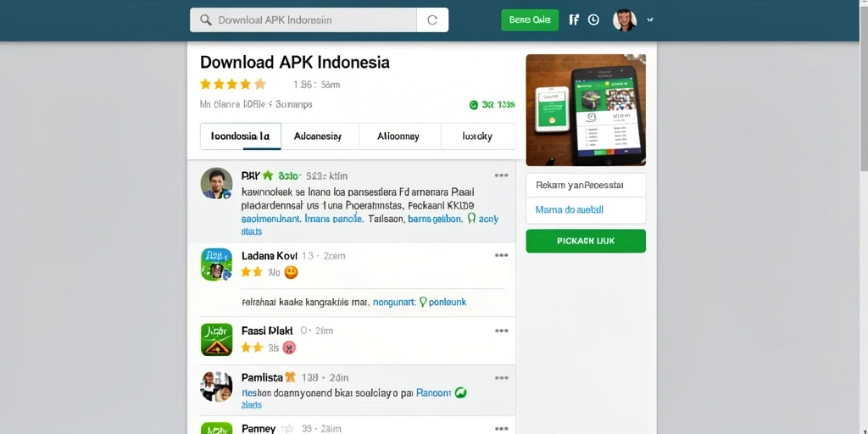Open the Mama do auetall link
The width and height of the screenshot is (868, 434).
point(569,210)
